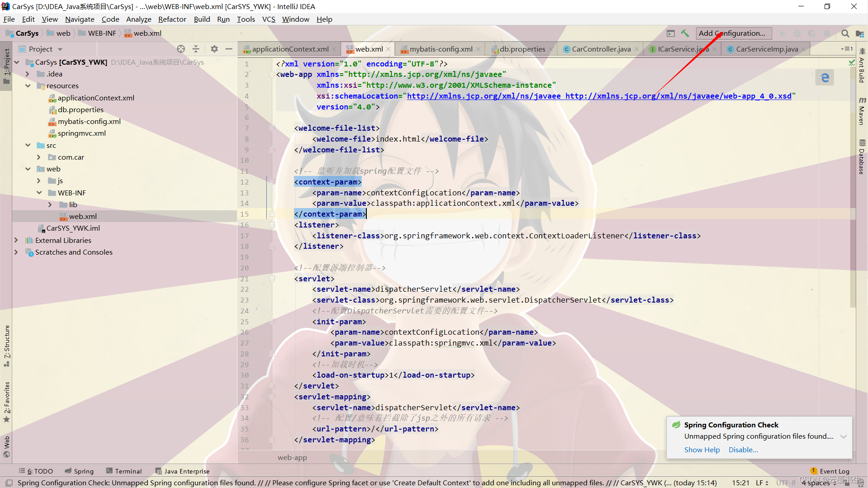
Task: Open the Ant Build side tool window
Action: pyautogui.click(x=862, y=66)
